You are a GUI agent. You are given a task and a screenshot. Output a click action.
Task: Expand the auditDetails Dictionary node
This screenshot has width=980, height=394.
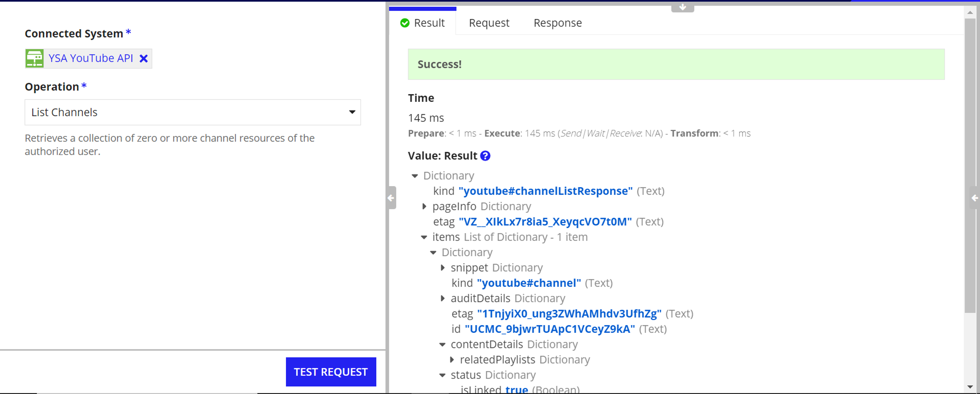(x=443, y=298)
